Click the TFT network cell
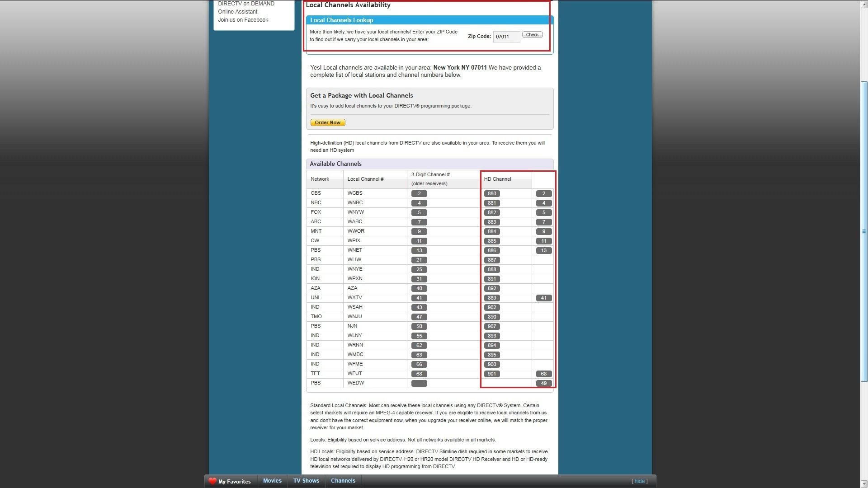868x488 pixels. pyautogui.click(x=325, y=374)
